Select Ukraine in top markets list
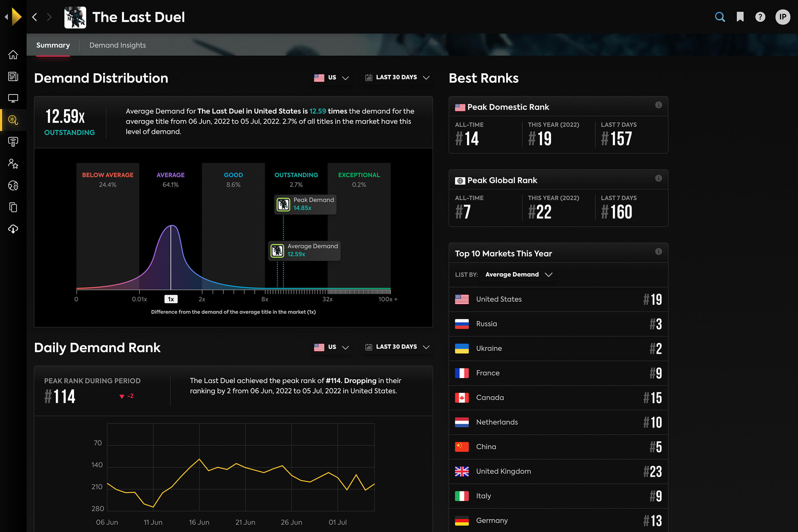Viewport: 798px width, 532px height. pyautogui.click(x=559, y=348)
